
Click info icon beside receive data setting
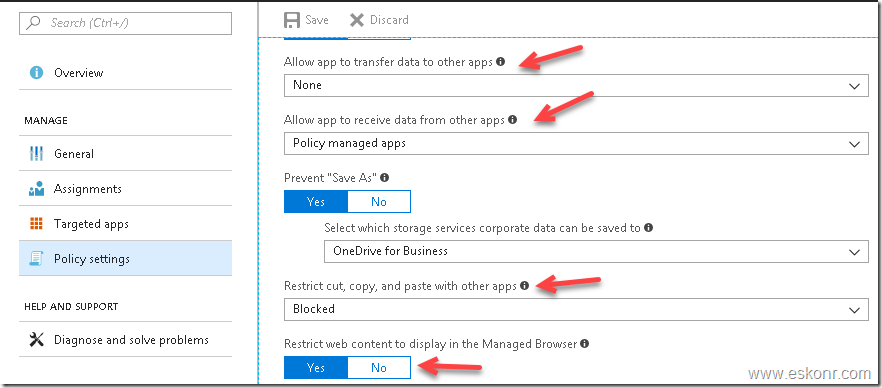coord(512,119)
